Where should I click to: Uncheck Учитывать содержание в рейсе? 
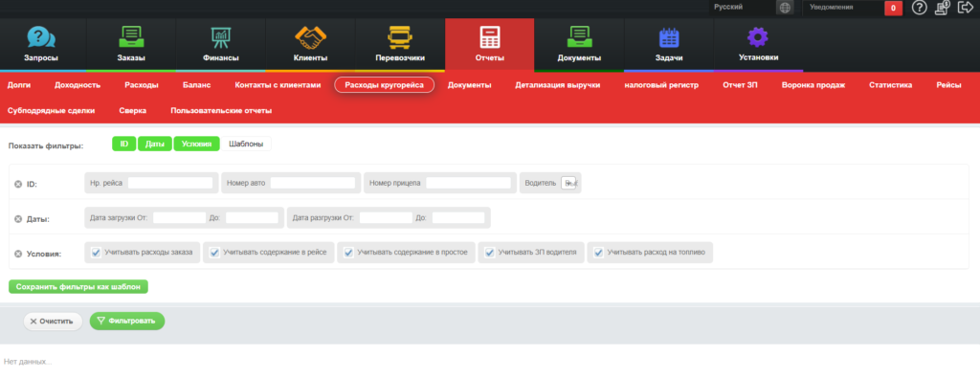click(214, 253)
